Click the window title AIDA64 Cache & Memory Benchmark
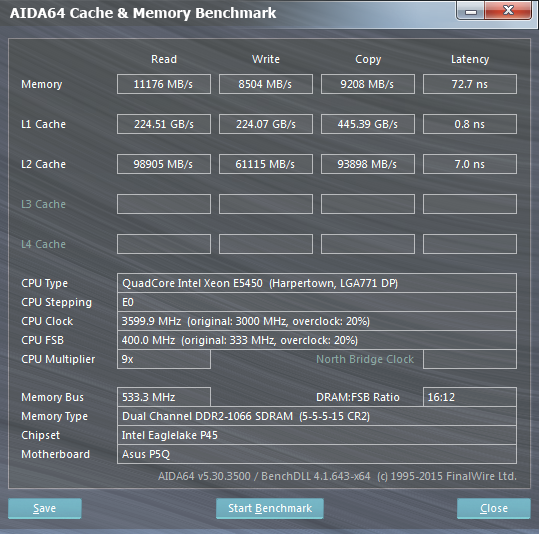The image size is (539, 534). click(143, 13)
